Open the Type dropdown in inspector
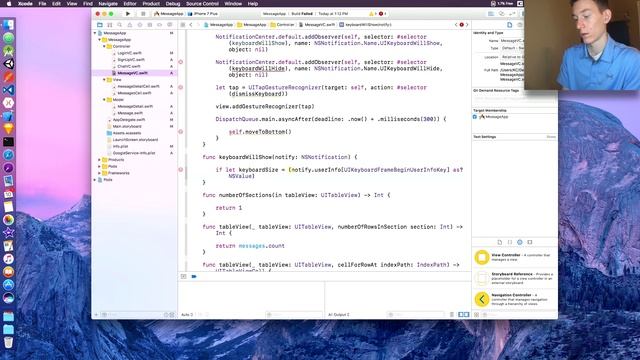The image size is (640, 360). pos(512,48)
